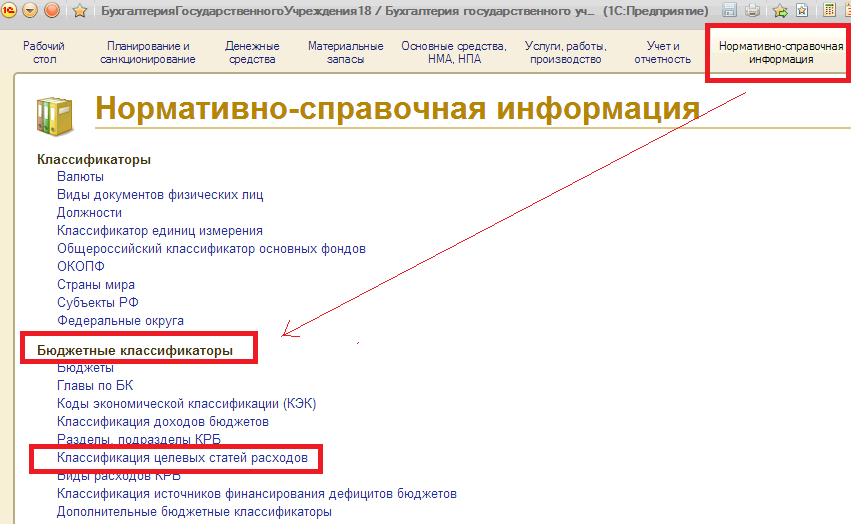851x524 pixels.
Task: Open the Субъекты РФ link
Action: [x=98, y=302]
